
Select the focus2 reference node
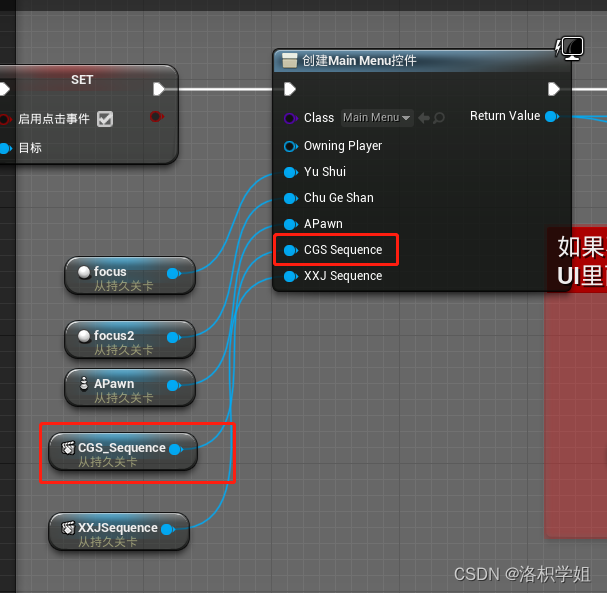pos(130,339)
